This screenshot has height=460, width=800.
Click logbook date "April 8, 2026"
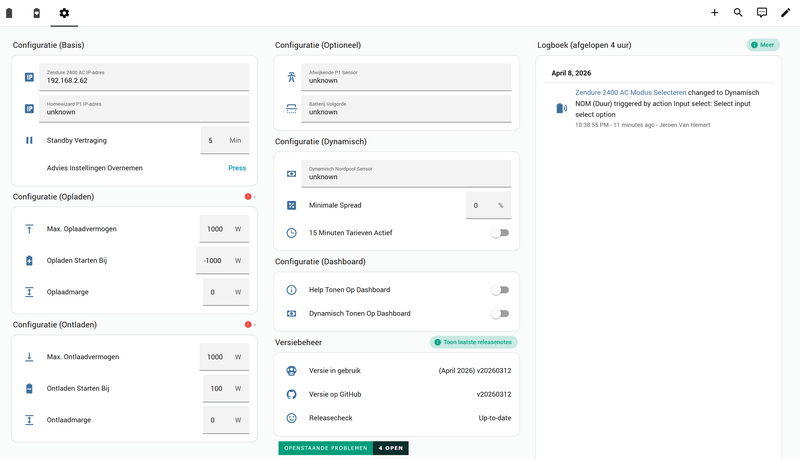click(571, 73)
